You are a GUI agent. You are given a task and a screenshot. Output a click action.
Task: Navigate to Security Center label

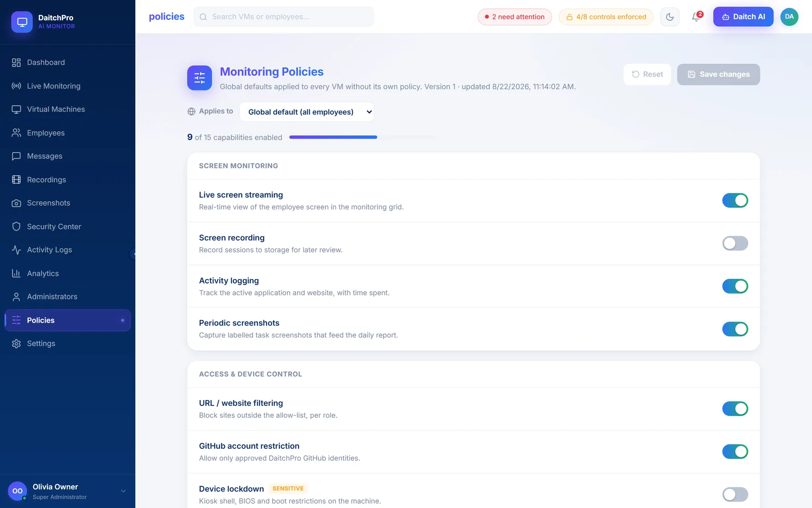click(x=54, y=227)
